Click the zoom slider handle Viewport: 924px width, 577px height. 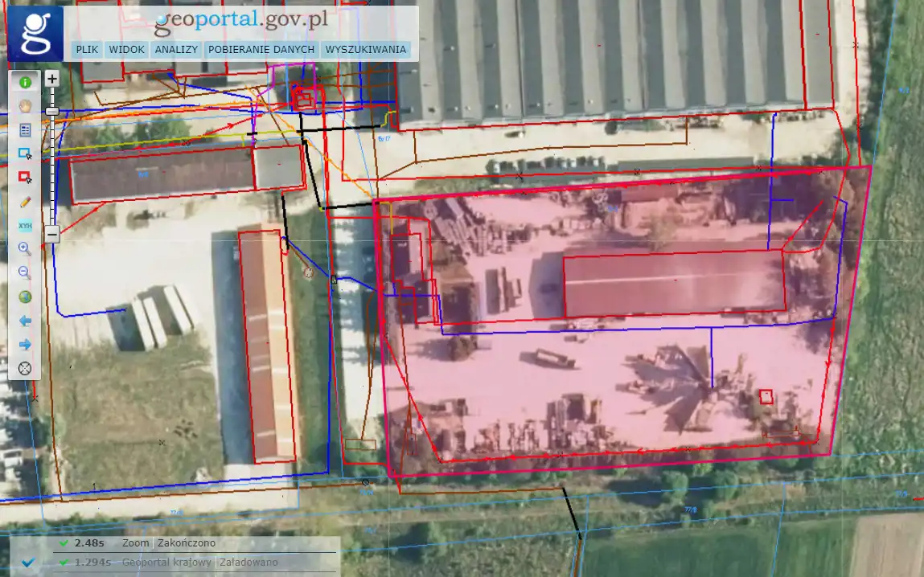[x=51, y=111]
